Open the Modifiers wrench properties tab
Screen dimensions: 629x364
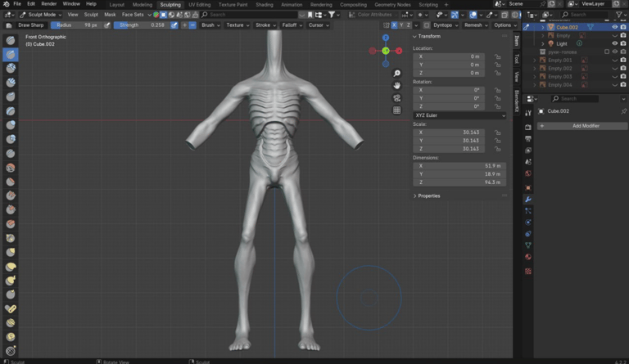[x=528, y=200]
